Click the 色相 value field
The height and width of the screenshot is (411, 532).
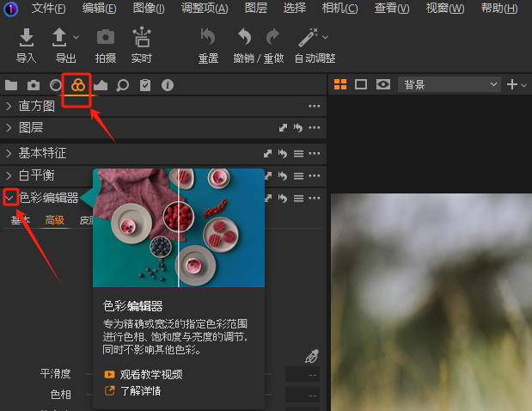[303, 395]
